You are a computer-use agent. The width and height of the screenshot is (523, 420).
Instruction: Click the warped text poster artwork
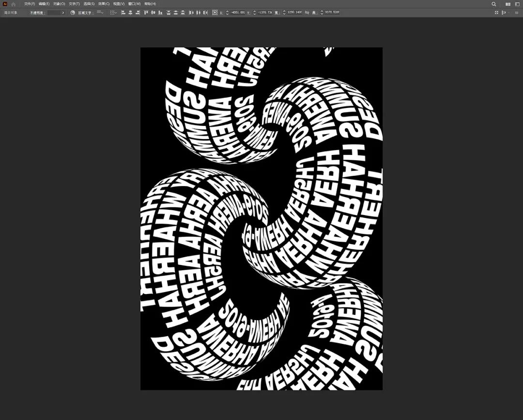pos(261,218)
